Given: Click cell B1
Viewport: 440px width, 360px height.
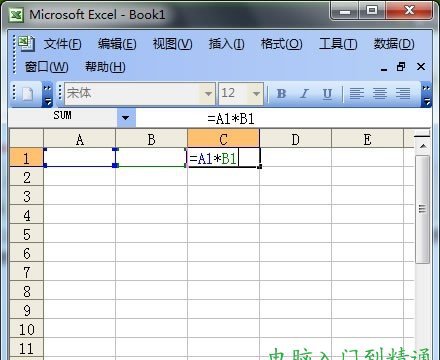Looking at the screenshot, I should pyautogui.click(x=151, y=157).
